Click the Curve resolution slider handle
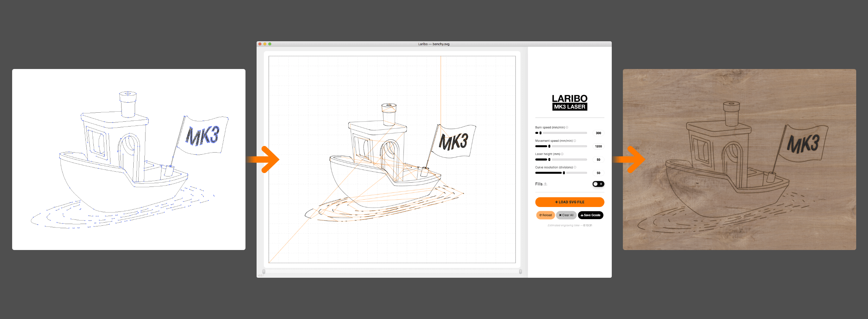Image resolution: width=868 pixels, height=319 pixels. pyautogui.click(x=564, y=173)
